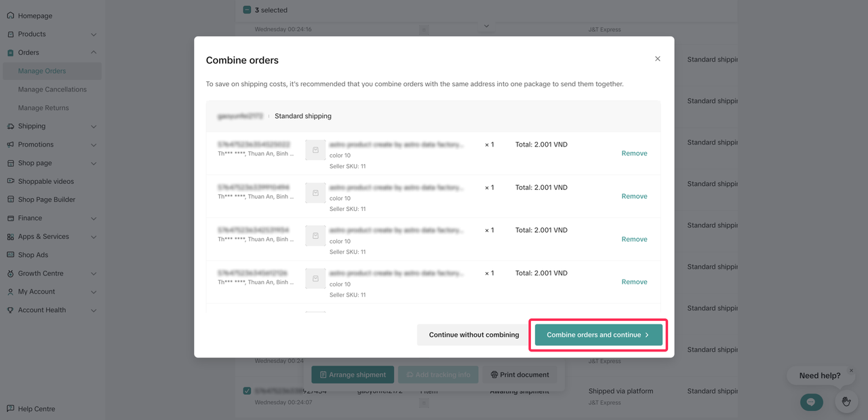This screenshot has width=868, height=420.
Task: Click the Homepage icon in sidebar
Action: (x=10, y=16)
